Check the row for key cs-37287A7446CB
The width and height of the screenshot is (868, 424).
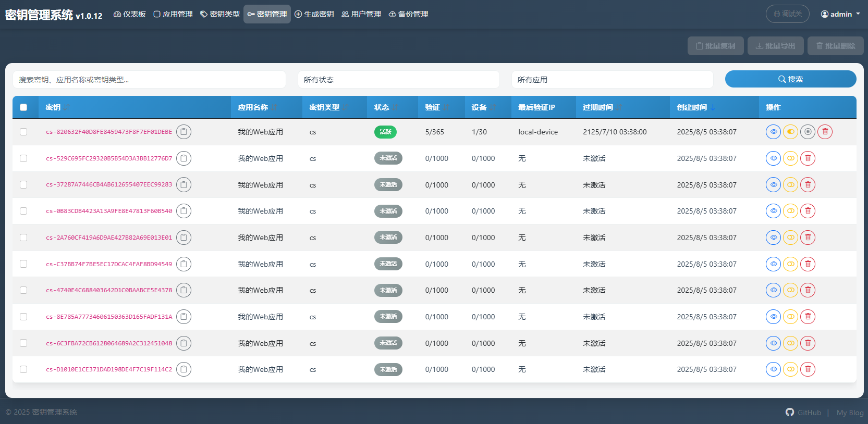(23, 184)
